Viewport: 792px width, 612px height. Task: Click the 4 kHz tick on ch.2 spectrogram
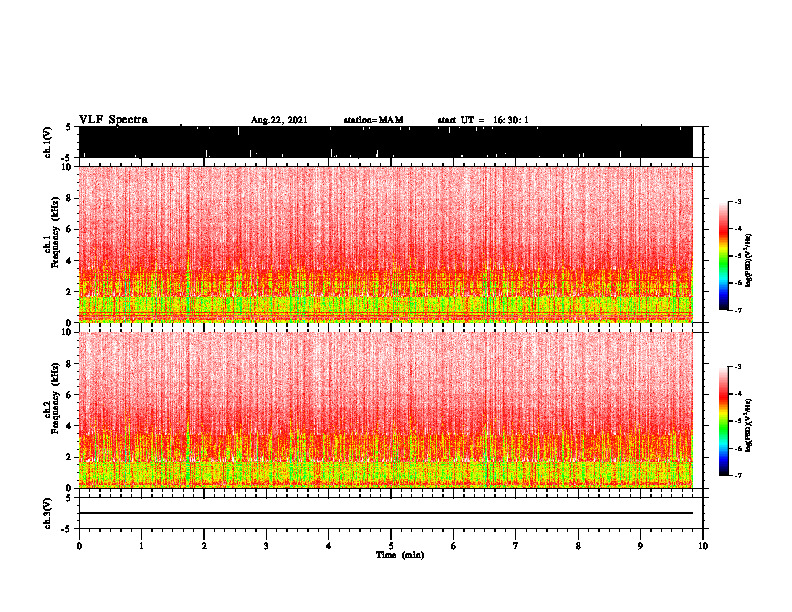[69, 426]
